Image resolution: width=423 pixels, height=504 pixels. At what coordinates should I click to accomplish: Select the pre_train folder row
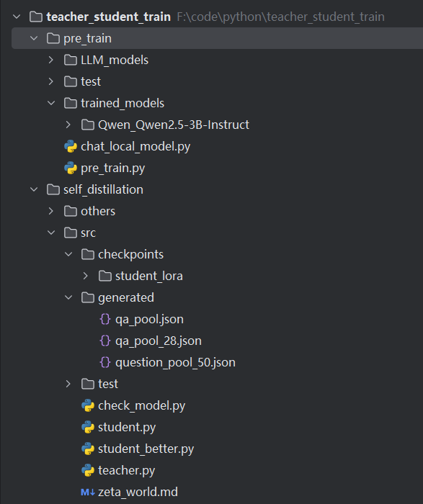[217, 38]
